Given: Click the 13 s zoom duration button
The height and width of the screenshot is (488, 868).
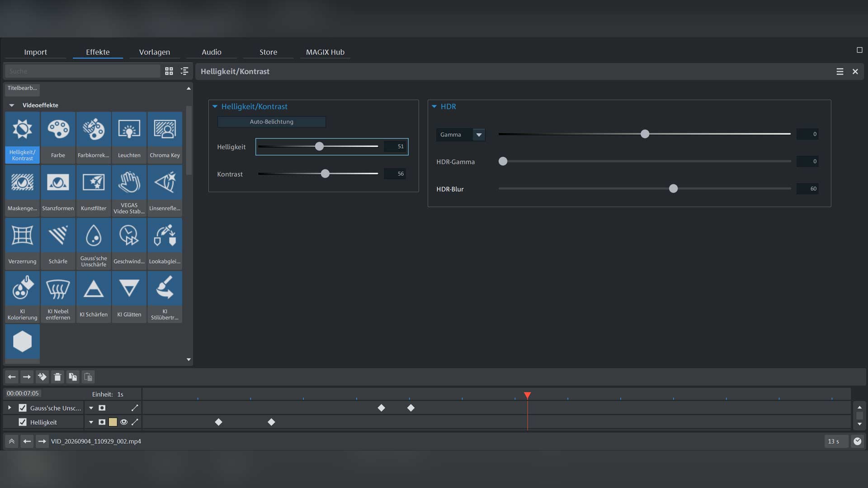Looking at the screenshot, I should coord(836,441).
